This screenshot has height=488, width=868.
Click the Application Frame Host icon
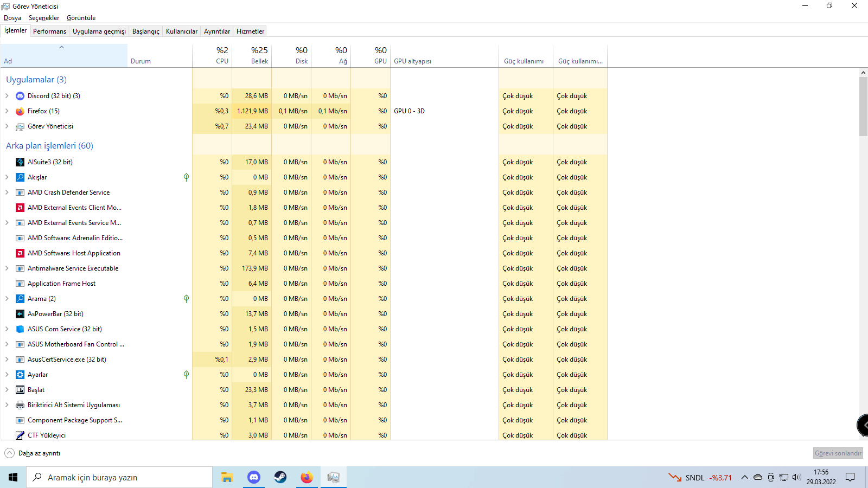[x=20, y=284]
